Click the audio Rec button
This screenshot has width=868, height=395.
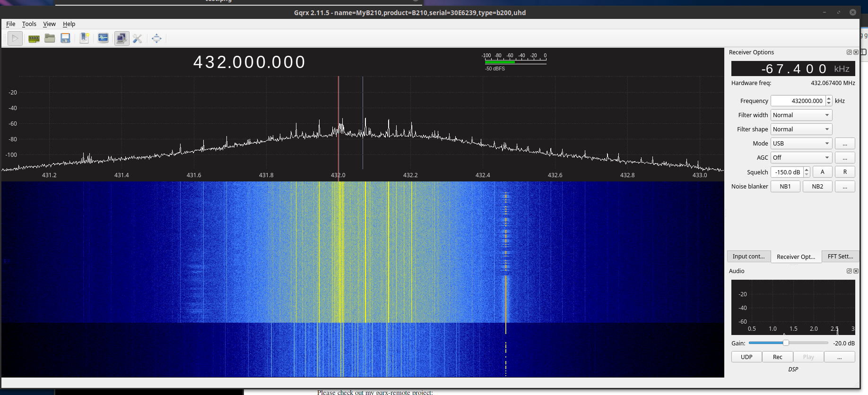[777, 357]
